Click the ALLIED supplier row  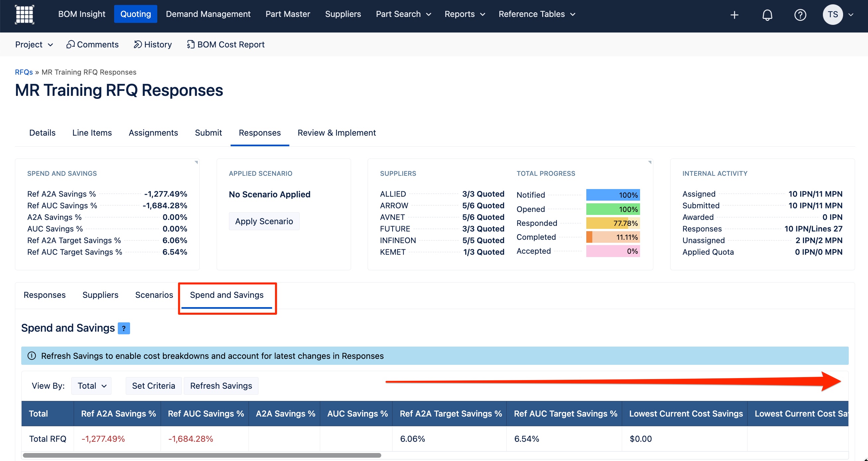[x=442, y=194]
